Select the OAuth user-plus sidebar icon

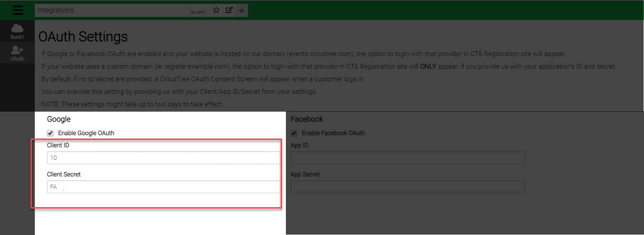[17, 53]
